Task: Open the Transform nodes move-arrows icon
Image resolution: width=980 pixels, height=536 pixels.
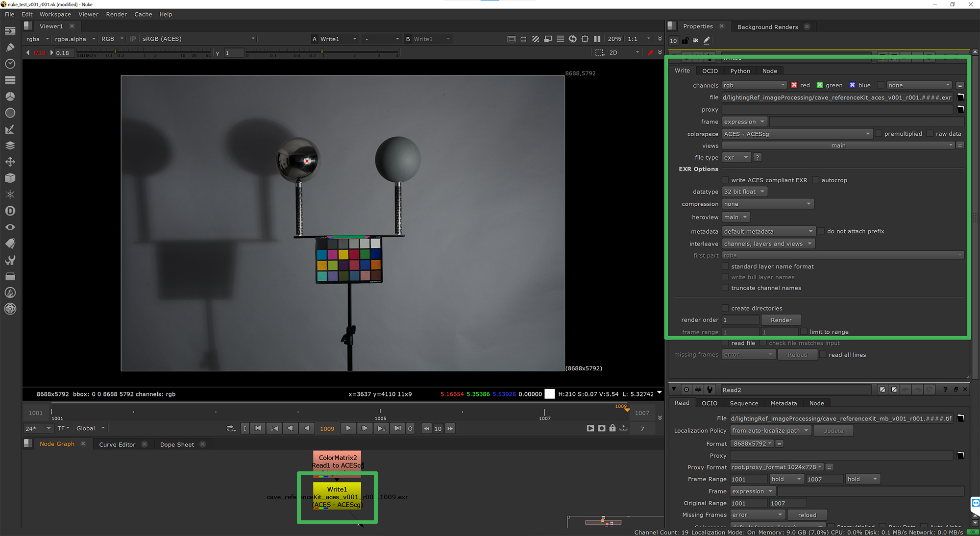Action: pyautogui.click(x=10, y=162)
